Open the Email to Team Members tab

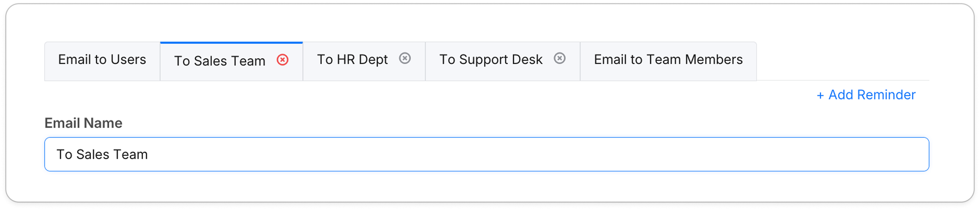click(668, 60)
